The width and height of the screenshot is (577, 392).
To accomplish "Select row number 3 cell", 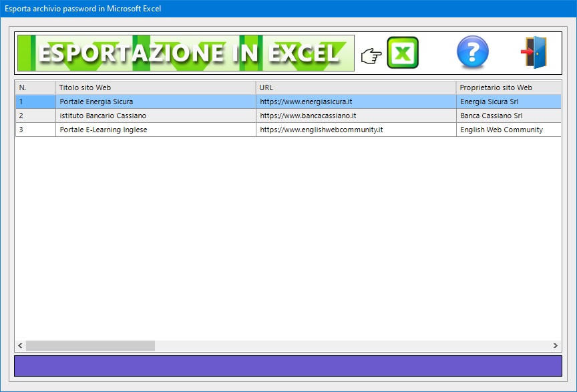I will coord(35,130).
